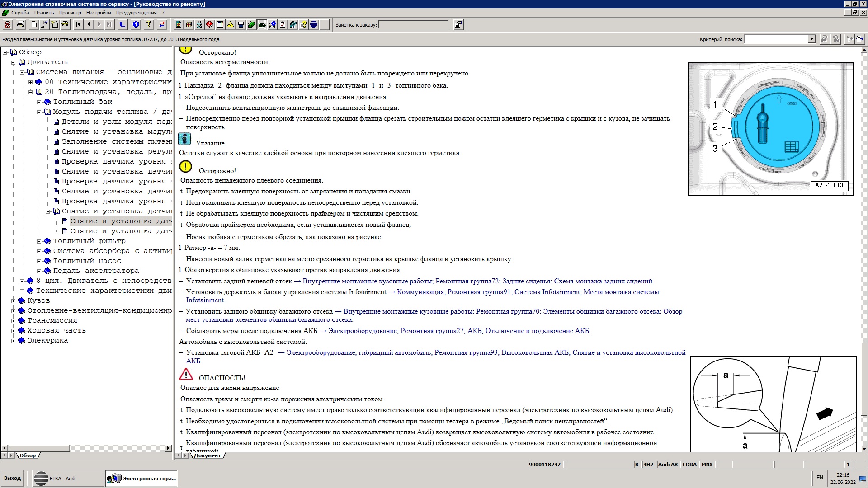Click the fuel flange illustration A20-10813
The height and width of the screenshot is (488, 868).
click(770, 129)
